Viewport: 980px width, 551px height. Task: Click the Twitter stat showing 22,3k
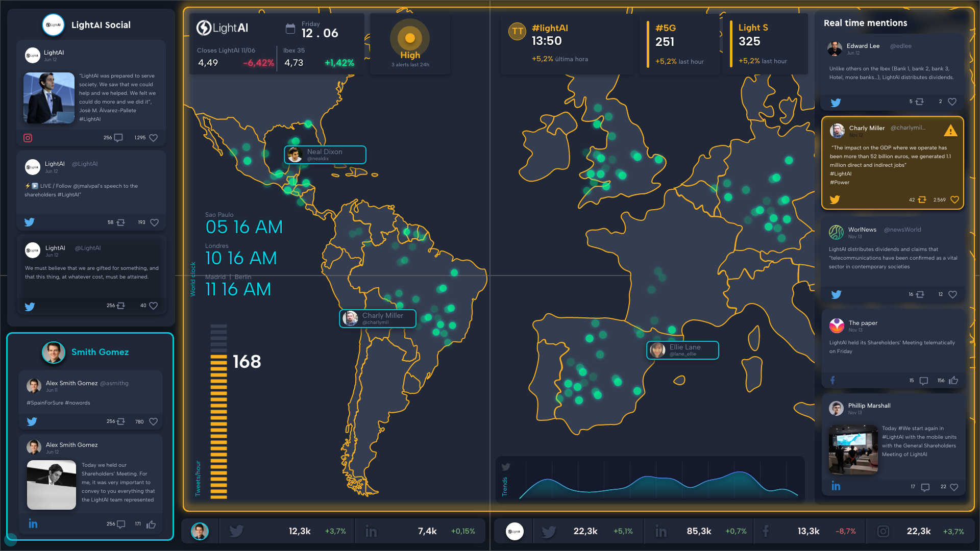click(588, 531)
